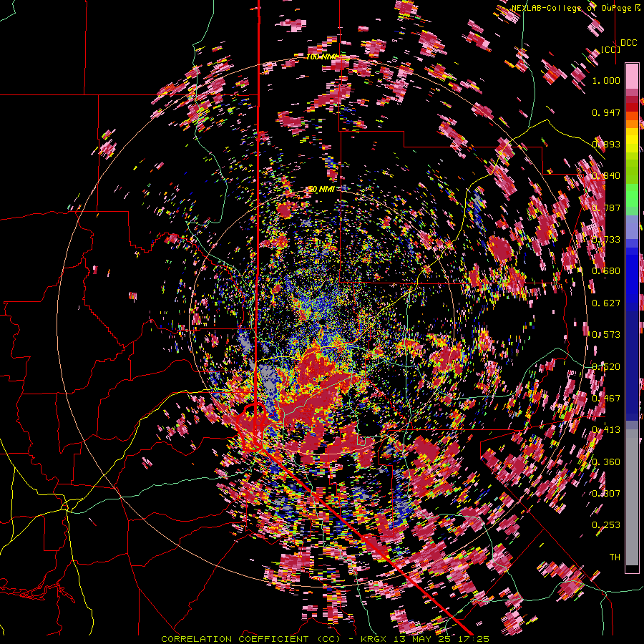Click the 100 NMI range ring label

coord(321,57)
